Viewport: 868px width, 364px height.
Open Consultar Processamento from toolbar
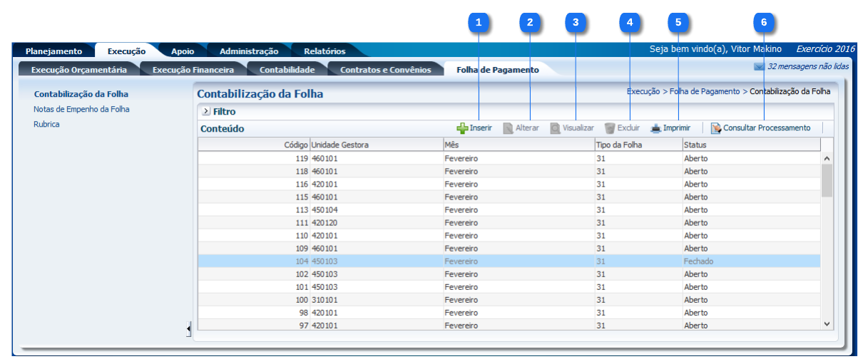[x=760, y=128]
